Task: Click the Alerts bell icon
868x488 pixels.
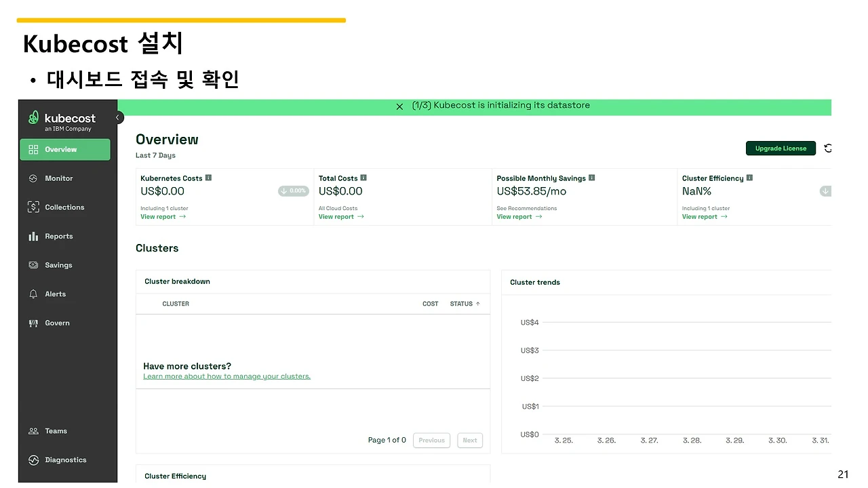Action: (x=33, y=294)
